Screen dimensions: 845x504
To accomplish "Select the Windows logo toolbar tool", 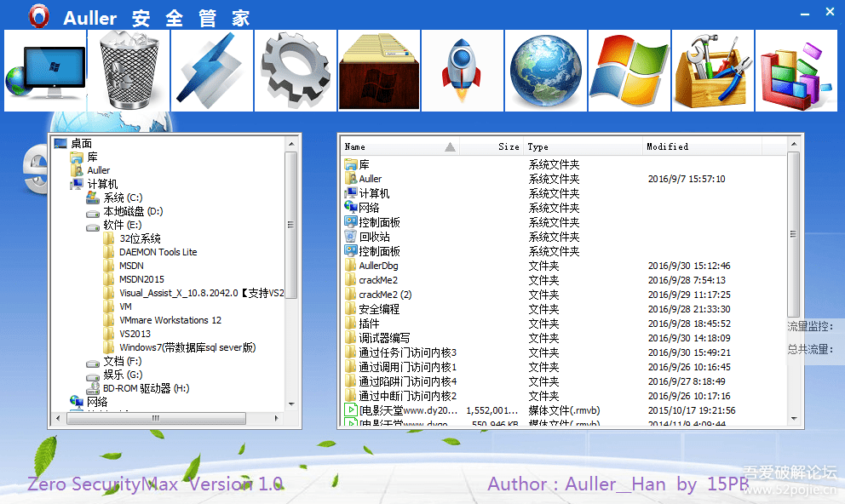I will [x=629, y=71].
